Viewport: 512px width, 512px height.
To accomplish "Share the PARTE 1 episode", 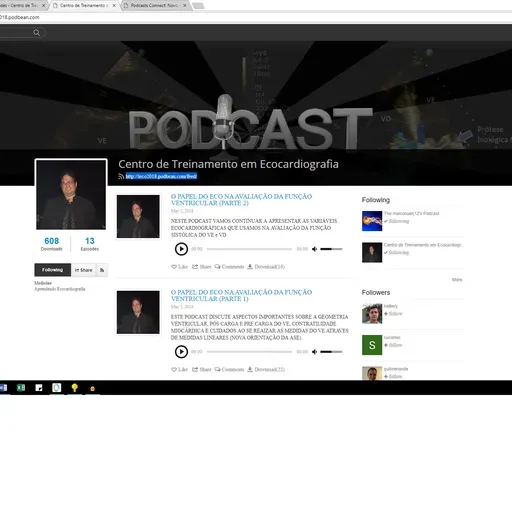I will click(x=202, y=369).
